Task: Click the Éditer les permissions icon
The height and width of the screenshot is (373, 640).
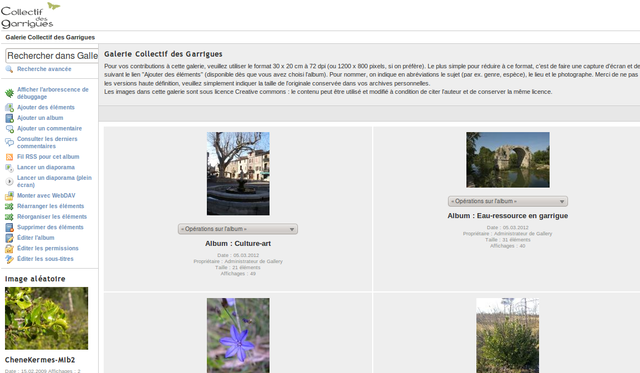Action: point(9,249)
